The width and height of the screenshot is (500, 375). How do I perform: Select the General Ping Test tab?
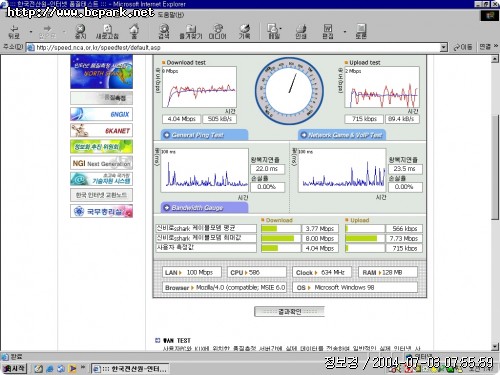tap(204, 135)
